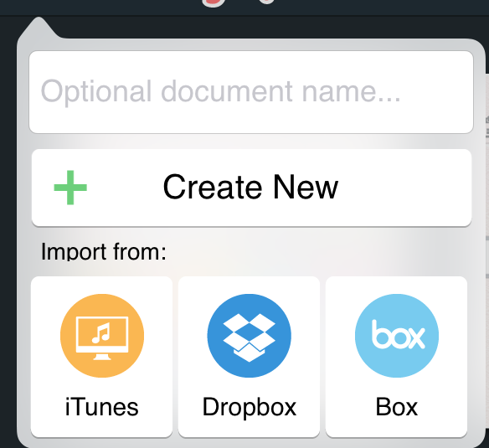Click the music note inside iTunes icon

coord(100,333)
